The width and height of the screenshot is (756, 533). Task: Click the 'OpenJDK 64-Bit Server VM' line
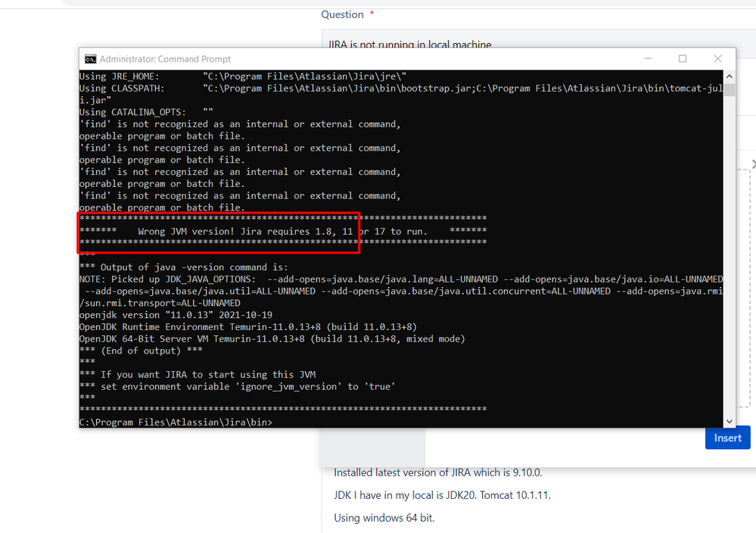272,339
